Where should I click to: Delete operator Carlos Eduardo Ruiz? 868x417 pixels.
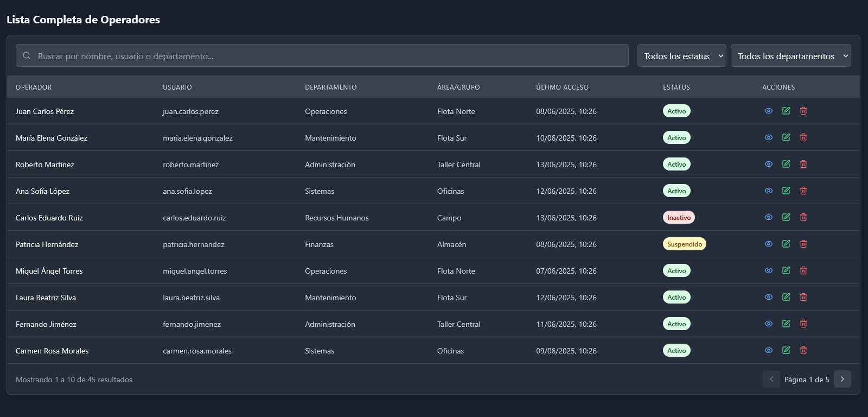tap(803, 217)
